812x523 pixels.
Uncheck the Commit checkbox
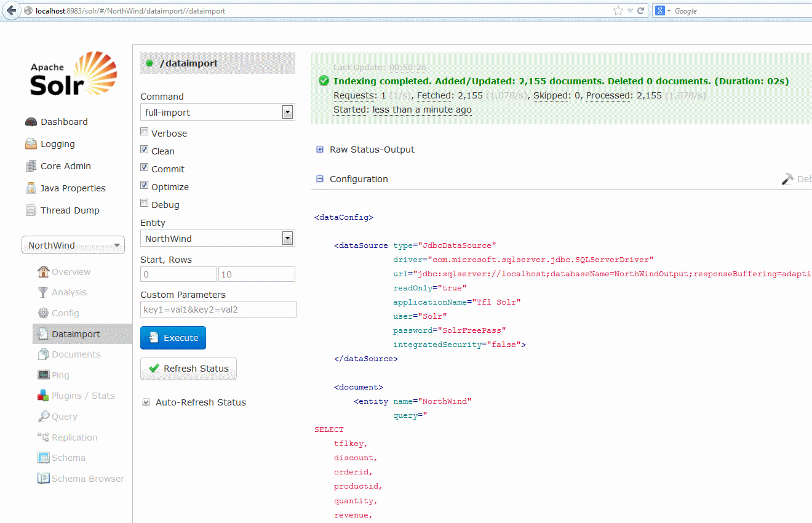(145, 167)
